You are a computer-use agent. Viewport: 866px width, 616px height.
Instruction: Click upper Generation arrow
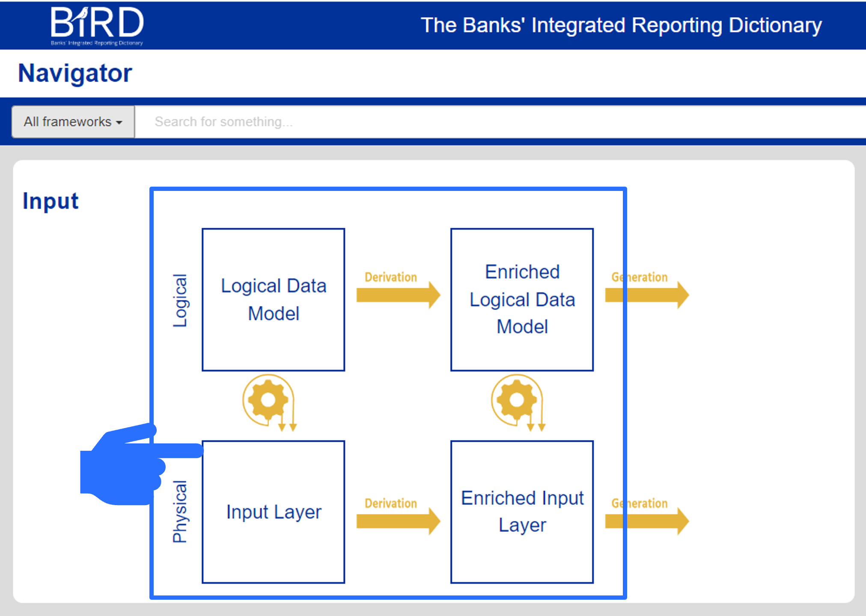click(646, 295)
